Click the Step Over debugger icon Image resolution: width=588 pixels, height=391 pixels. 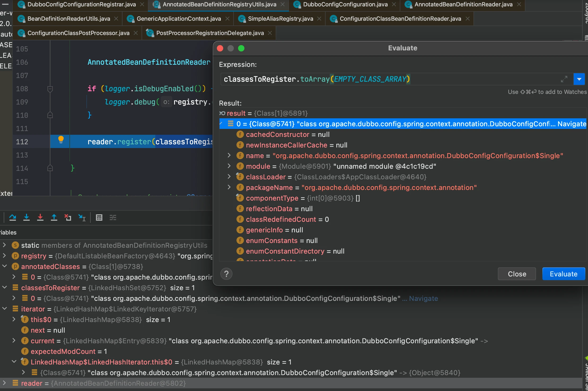pos(12,218)
